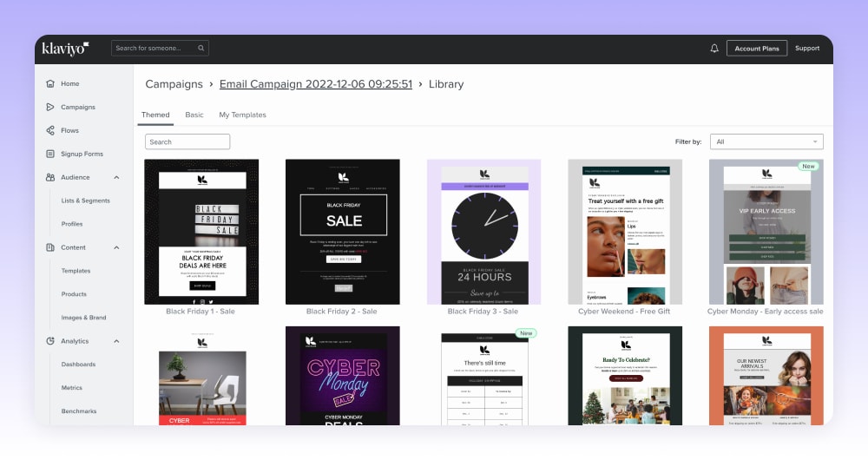This screenshot has height=460, width=868.
Task: Select the Cyber Weekend - Free Gift template
Action: pyautogui.click(x=625, y=232)
